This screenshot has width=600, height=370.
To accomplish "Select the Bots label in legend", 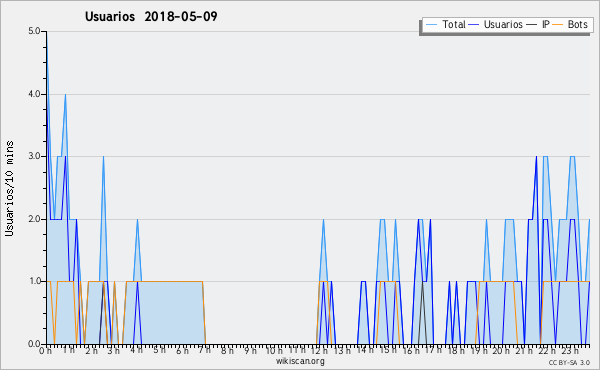I will 577,24.
